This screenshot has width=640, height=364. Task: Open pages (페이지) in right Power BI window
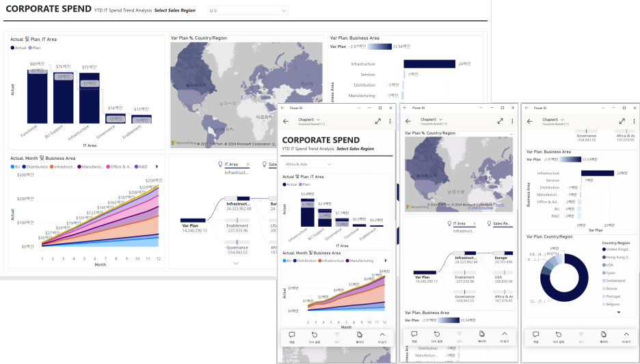coord(604,337)
